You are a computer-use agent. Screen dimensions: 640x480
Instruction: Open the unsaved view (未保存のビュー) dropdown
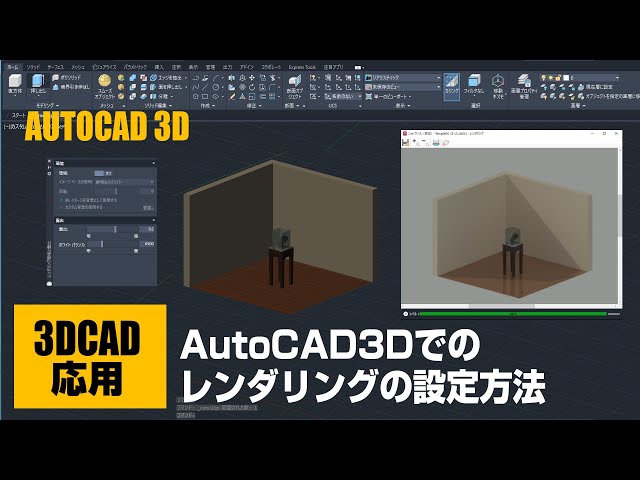(x=402, y=87)
